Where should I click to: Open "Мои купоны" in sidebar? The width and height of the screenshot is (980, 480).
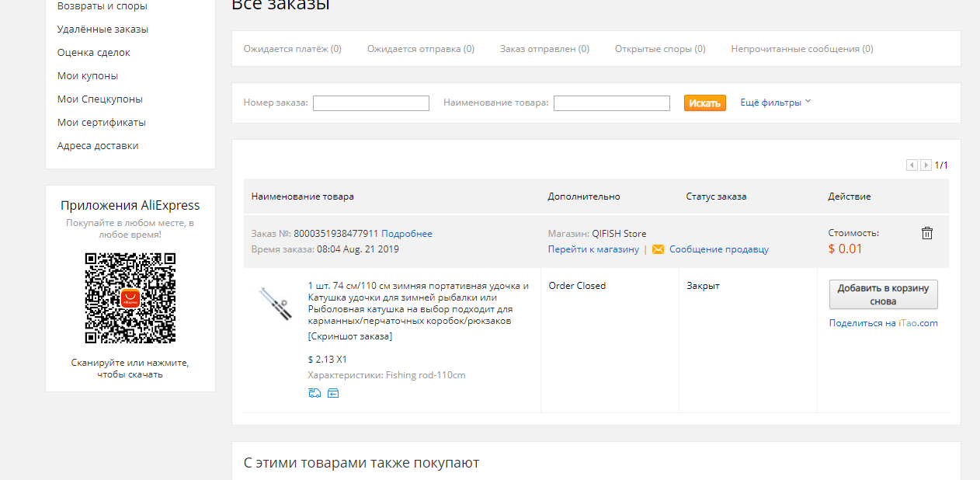click(88, 76)
